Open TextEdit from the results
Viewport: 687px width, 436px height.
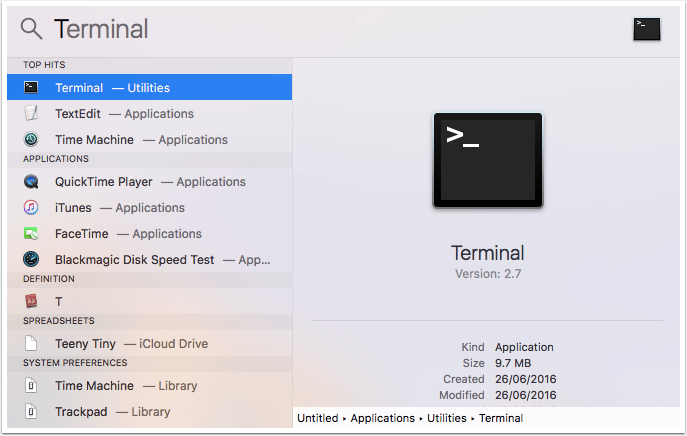tap(149, 113)
